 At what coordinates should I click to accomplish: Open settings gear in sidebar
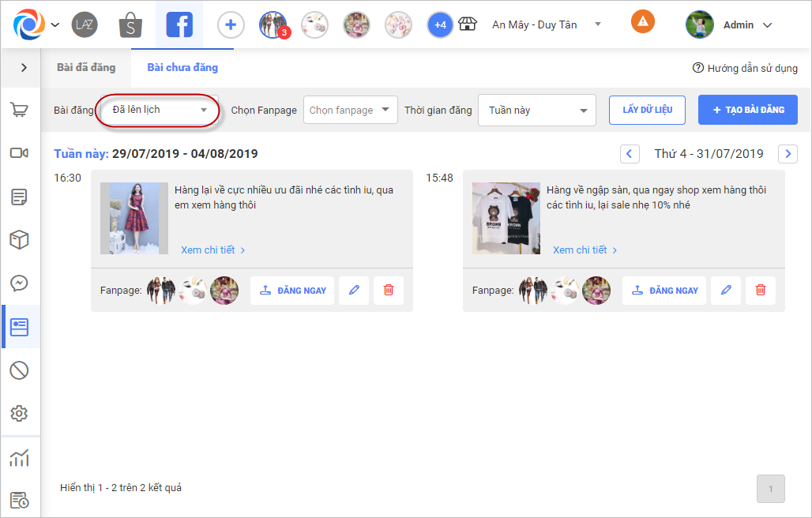point(20,414)
